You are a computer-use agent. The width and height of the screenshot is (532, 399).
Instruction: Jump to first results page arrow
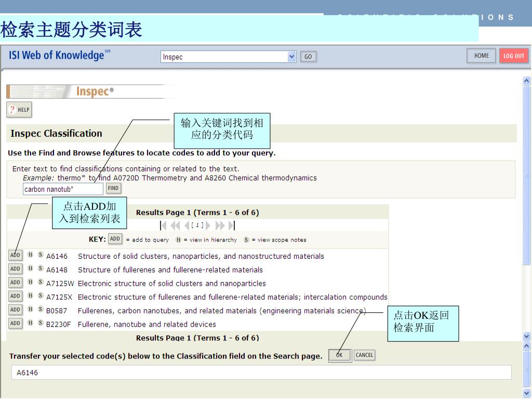tap(163, 225)
